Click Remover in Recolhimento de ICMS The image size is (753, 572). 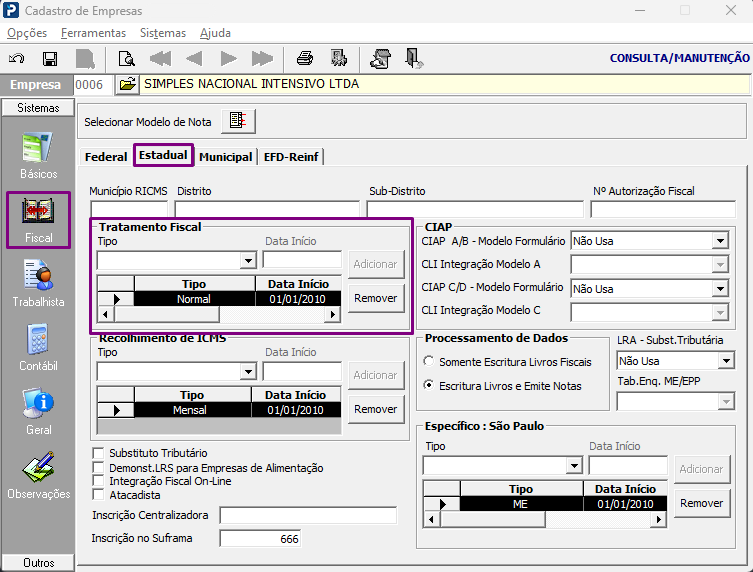(376, 409)
